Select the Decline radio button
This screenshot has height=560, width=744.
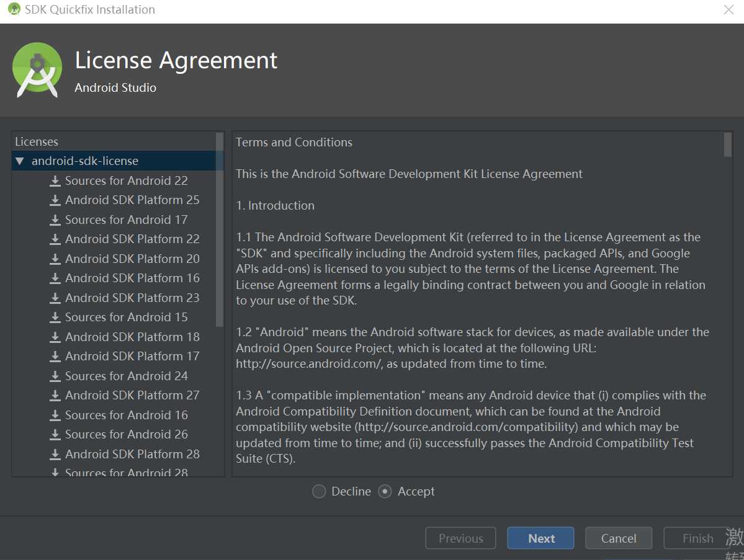pos(319,491)
